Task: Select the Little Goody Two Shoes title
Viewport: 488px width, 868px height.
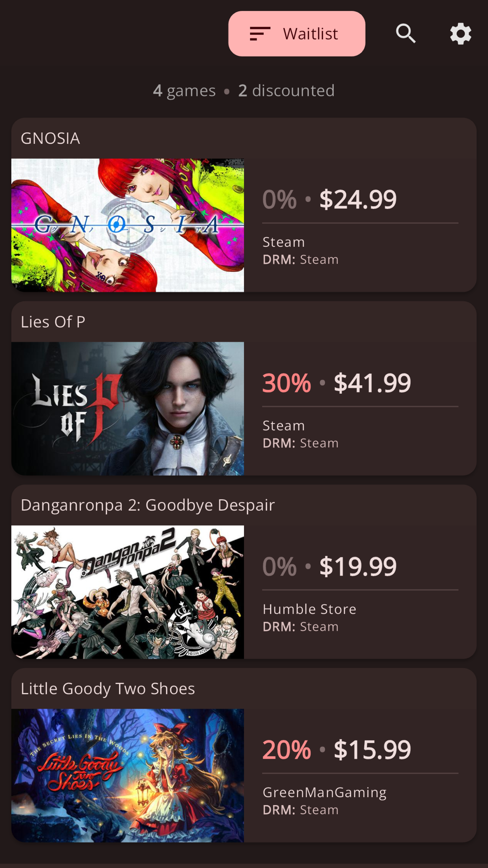Action: (x=108, y=689)
